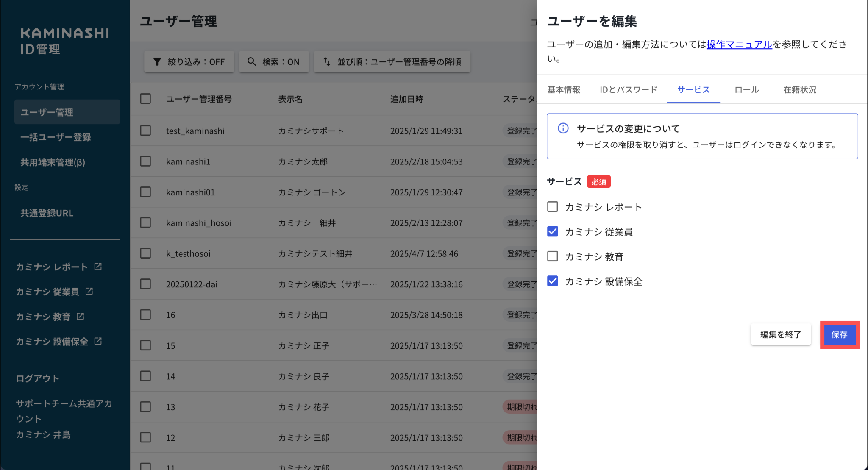868x470 pixels.
Task: Switch to the 在籍状況 tab
Action: point(800,89)
